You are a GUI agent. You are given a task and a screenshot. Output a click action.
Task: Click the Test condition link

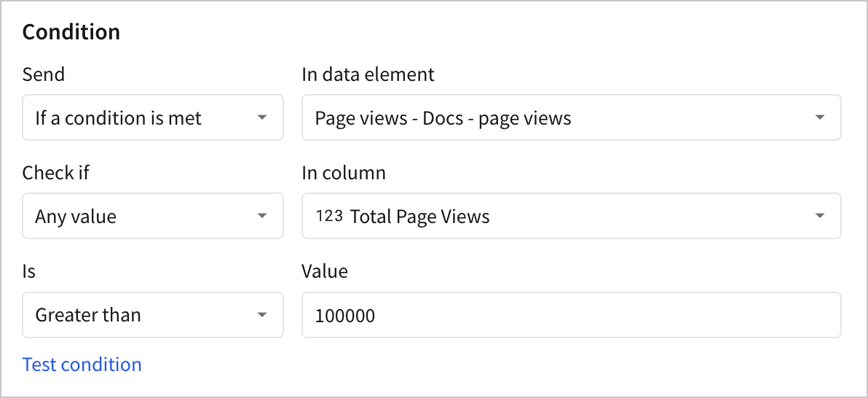[82, 364]
